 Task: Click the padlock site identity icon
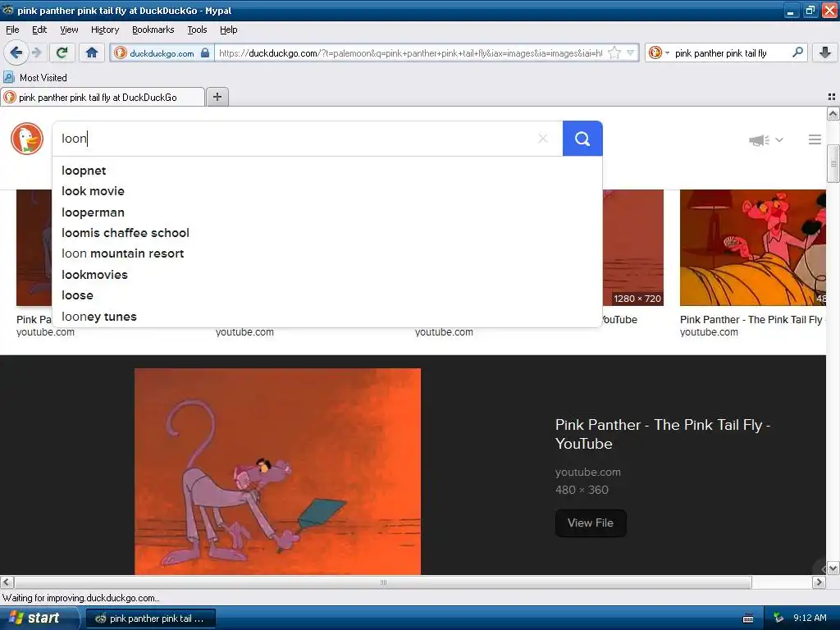[x=205, y=53]
